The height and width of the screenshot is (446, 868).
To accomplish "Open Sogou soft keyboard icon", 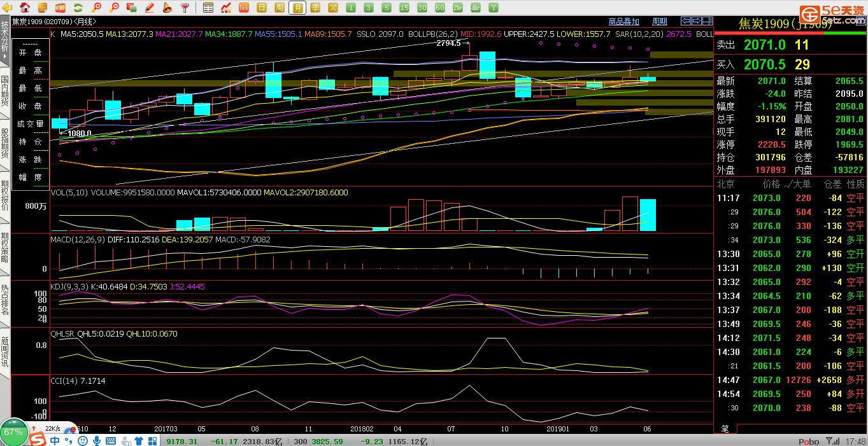I will 111,441.
